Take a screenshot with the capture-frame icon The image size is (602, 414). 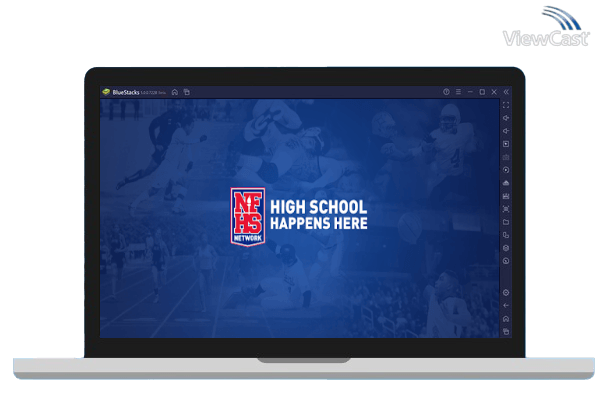[x=506, y=209]
